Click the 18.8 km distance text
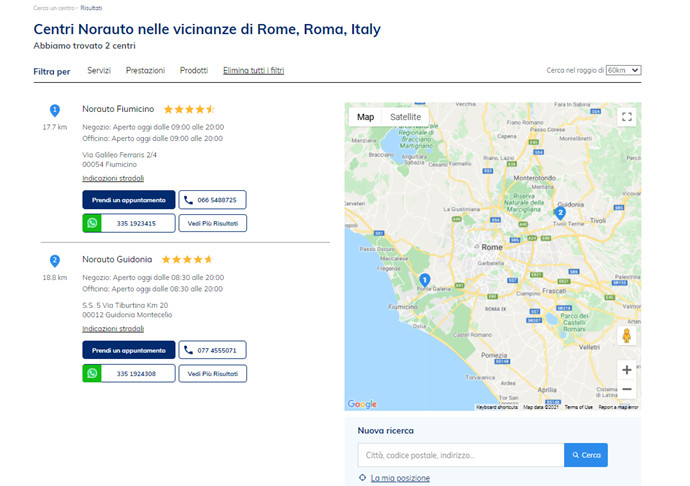Viewport: 690px width, 486px height. click(55, 277)
